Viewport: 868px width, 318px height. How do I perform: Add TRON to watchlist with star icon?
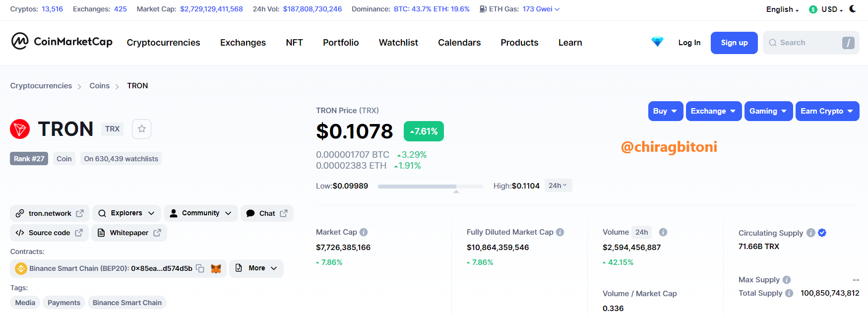tap(142, 129)
